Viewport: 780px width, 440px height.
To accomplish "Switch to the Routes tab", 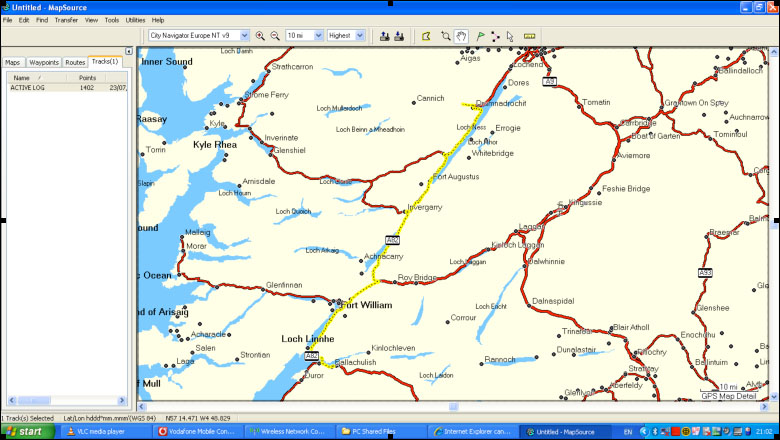I will click(75, 63).
